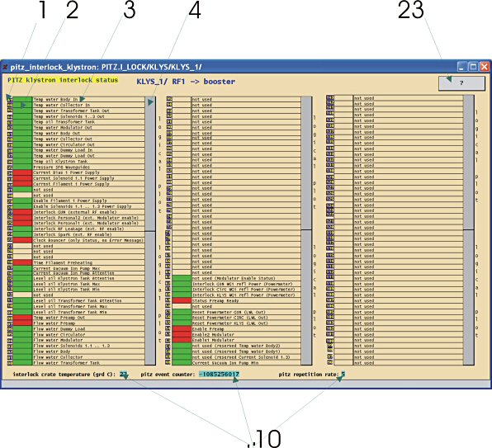Select 'Flow water Solenoids 1.1 .. 1.3' row
Image resolution: width=492 pixels, height=448 pixels.
[88, 346]
